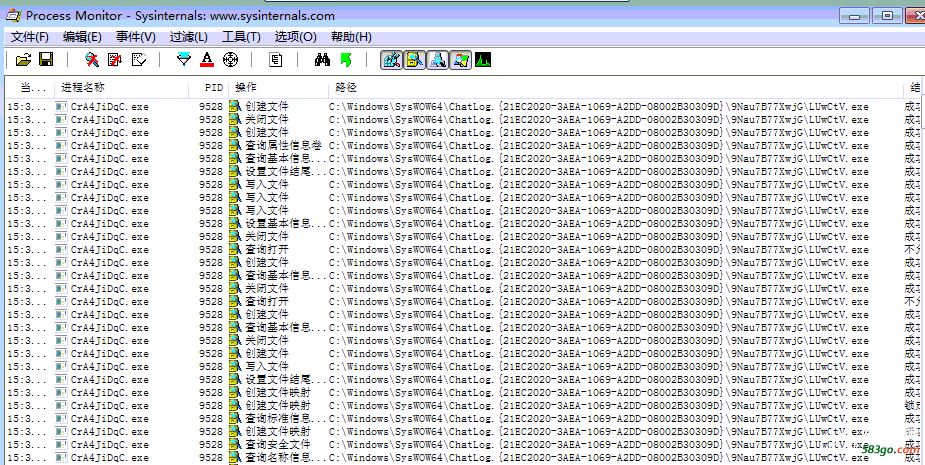Select the 查询标准信息 event row
The width and height of the screenshot is (925, 465).
pyautogui.click(x=463, y=418)
